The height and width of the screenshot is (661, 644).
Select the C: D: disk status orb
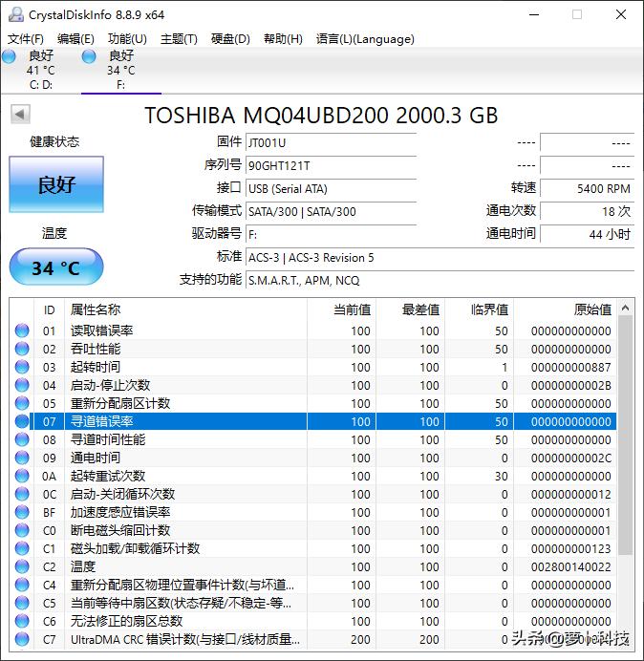pyautogui.click(x=10, y=56)
